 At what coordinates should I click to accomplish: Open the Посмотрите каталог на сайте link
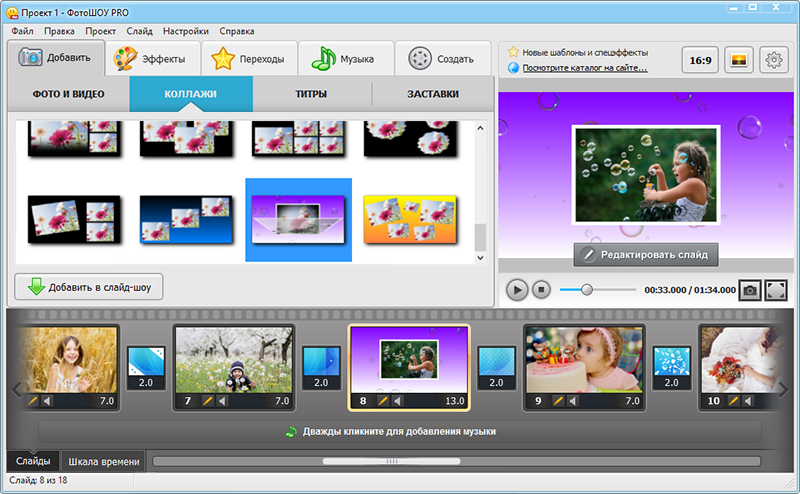(x=585, y=68)
